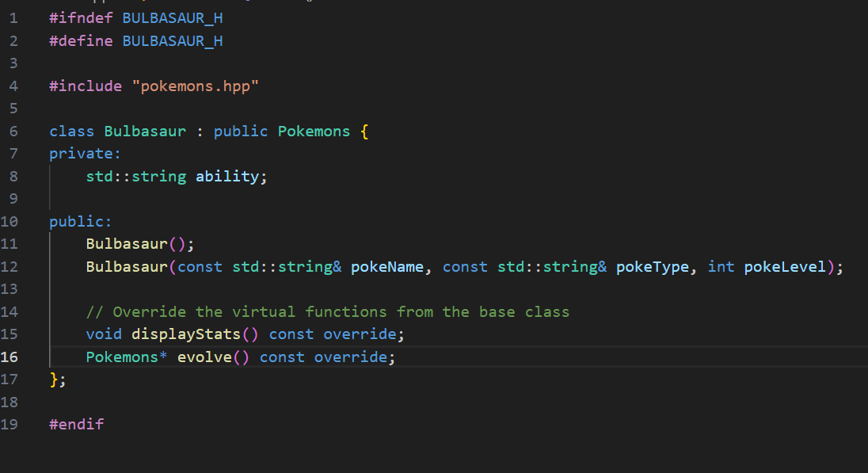Click the ability member variable
The height and width of the screenshot is (473, 868).
[x=227, y=176]
